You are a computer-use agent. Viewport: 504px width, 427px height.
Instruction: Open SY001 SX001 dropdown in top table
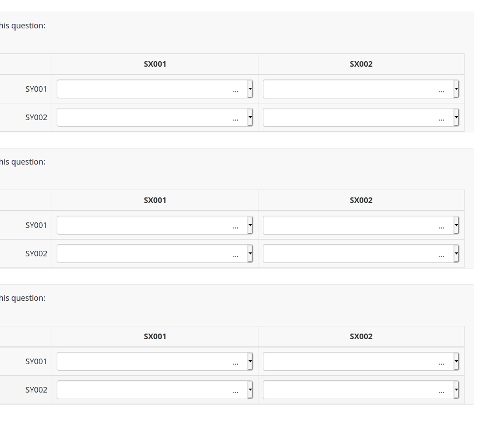click(154, 89)
